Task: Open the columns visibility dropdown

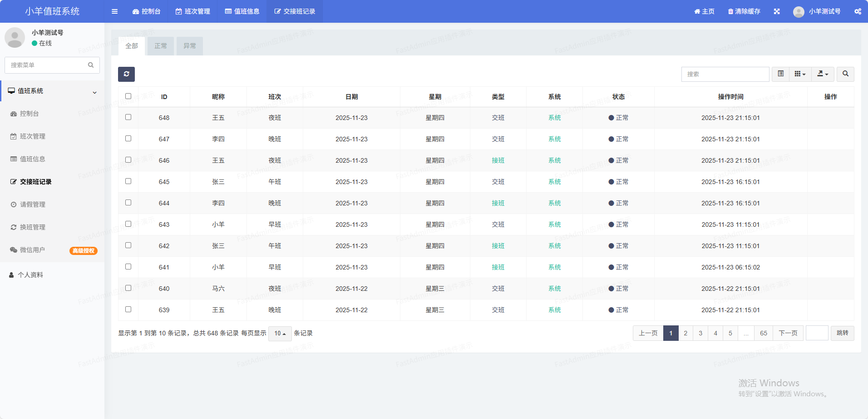Action: point(800,74)
